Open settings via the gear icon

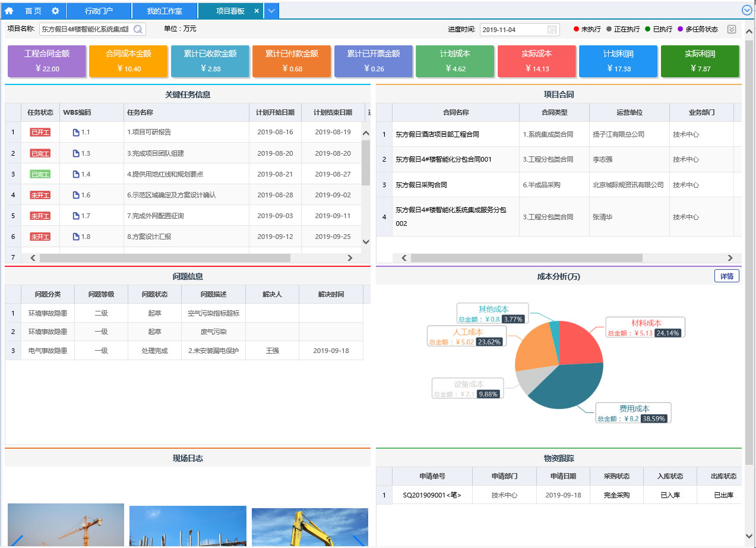tap(55, 11)
